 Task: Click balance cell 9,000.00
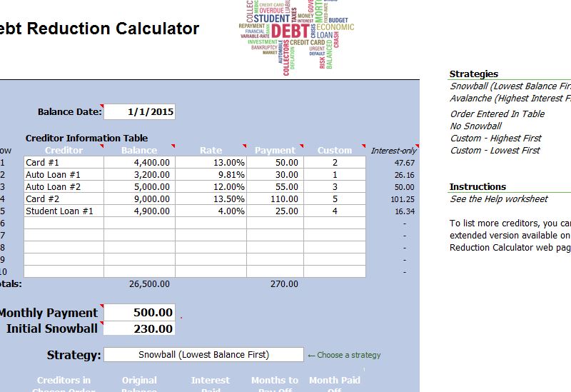139,198
